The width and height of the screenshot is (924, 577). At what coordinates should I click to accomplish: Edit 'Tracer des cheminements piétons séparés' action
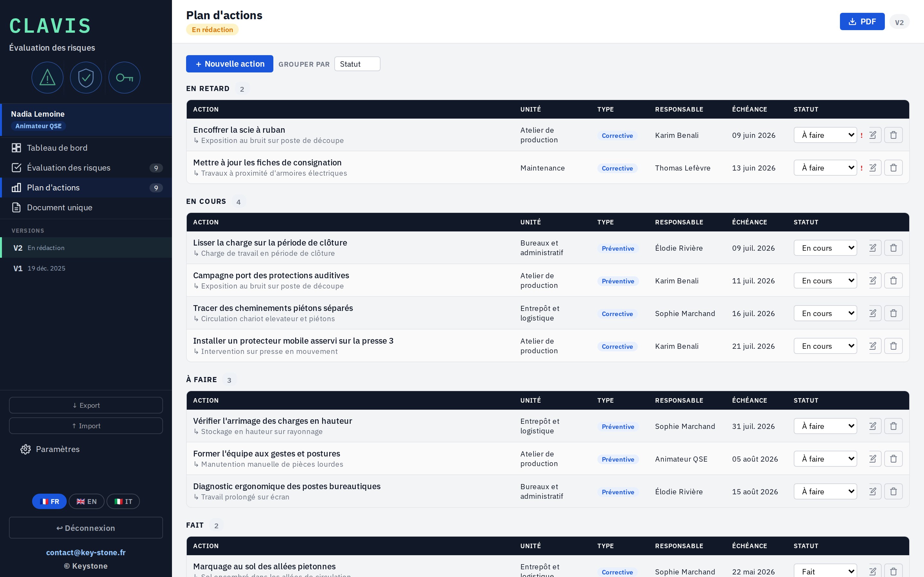coord(874,313)
